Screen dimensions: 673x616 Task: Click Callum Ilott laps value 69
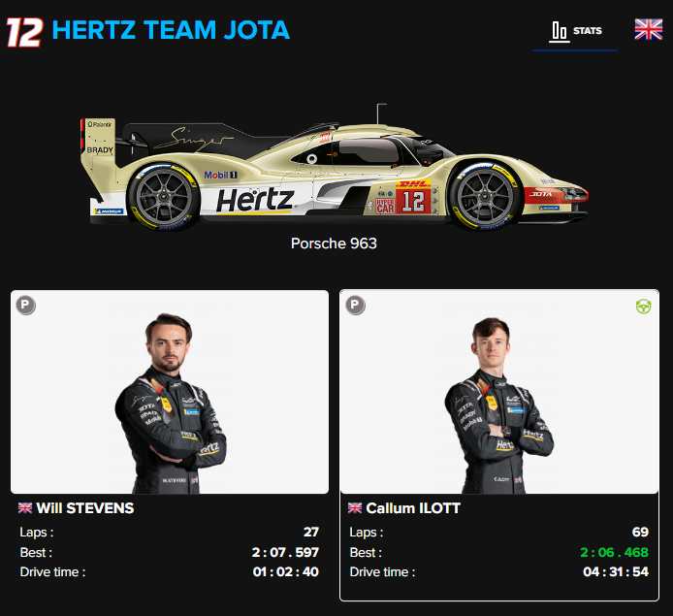coord(640,532)
